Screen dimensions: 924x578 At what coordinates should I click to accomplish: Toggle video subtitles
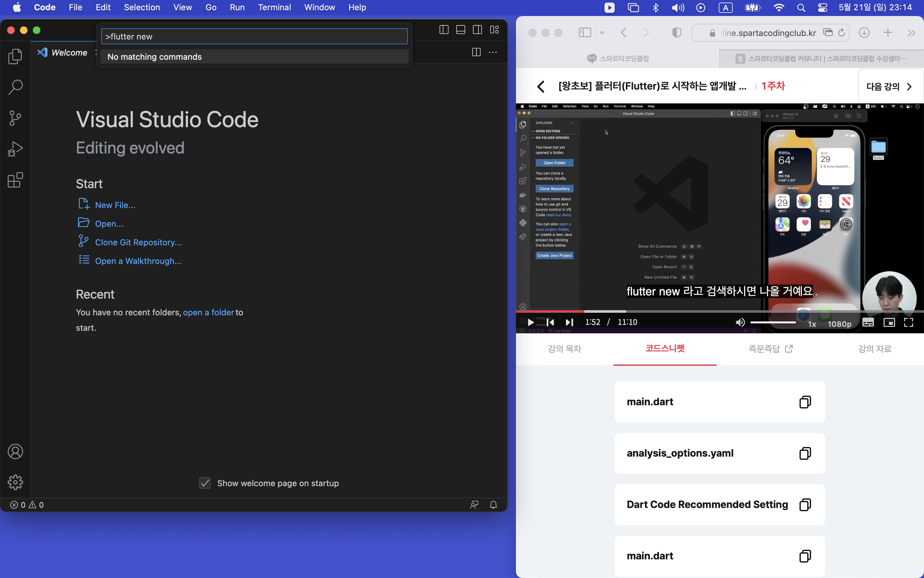tap(868, 322)
